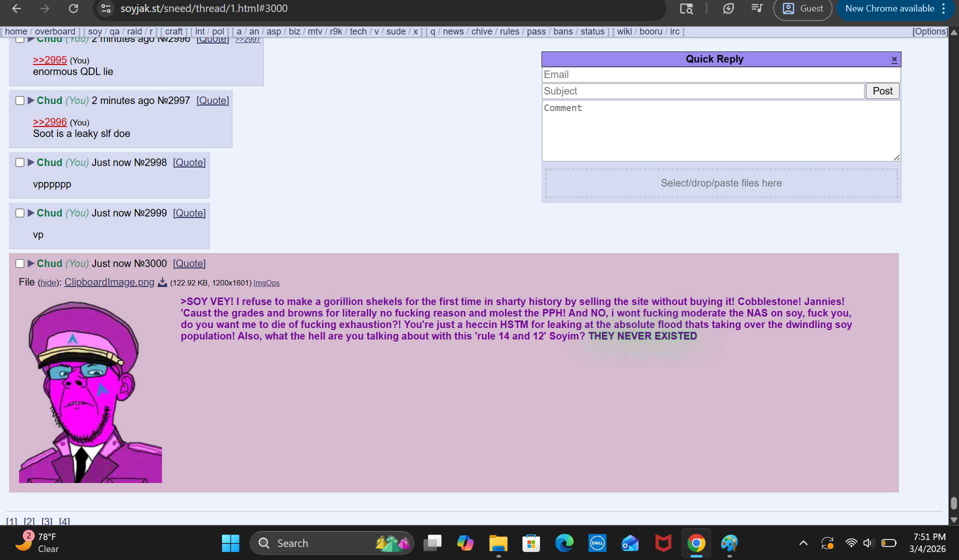Open McAfee from the taskbar

coord(663,543)
